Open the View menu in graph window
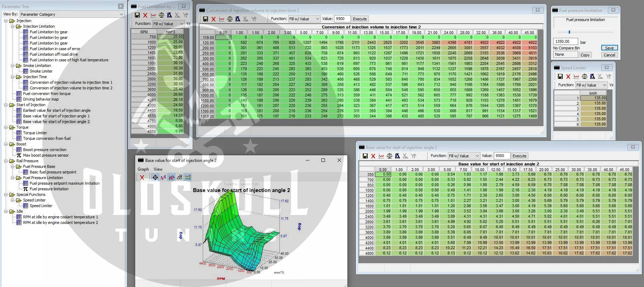This screenshot has width=644, height=287. 158,169
